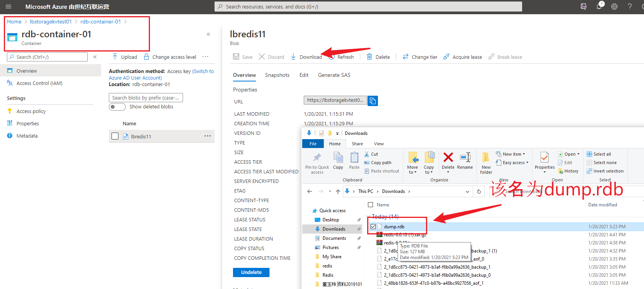The height and width of the screenshot is (289, 644).
Task: Toggle Show deleted blobs switch
Action: click(117, 107)
